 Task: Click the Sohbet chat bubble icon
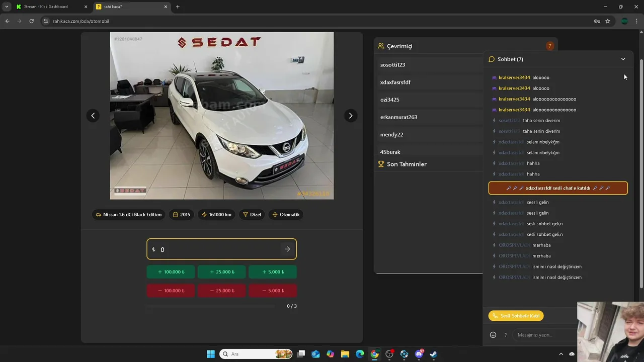coord(492,59)
